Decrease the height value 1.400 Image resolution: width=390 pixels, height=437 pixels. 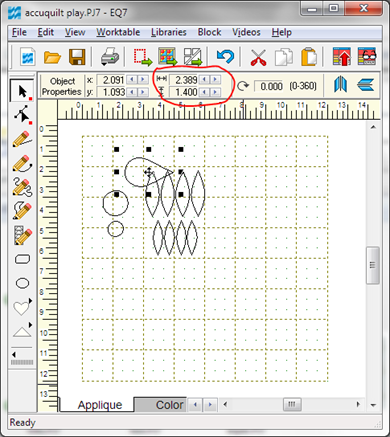pyautogui.click(x=205, y=92)
